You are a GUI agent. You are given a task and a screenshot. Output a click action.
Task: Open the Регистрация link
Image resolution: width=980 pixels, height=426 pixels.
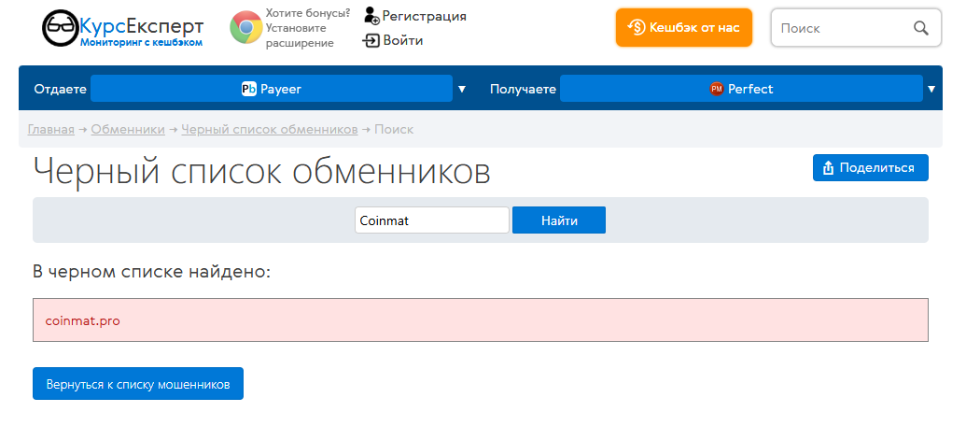point(425,16)
